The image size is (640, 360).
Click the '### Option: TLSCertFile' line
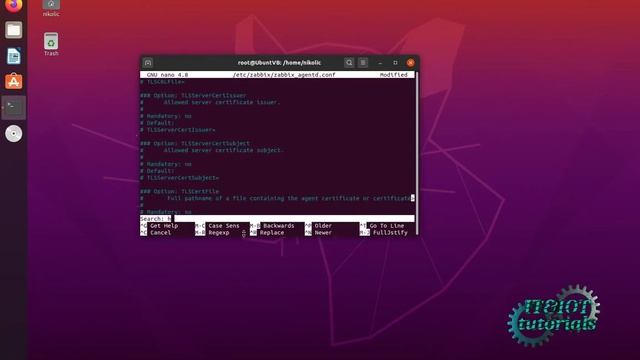click(180, 191)
